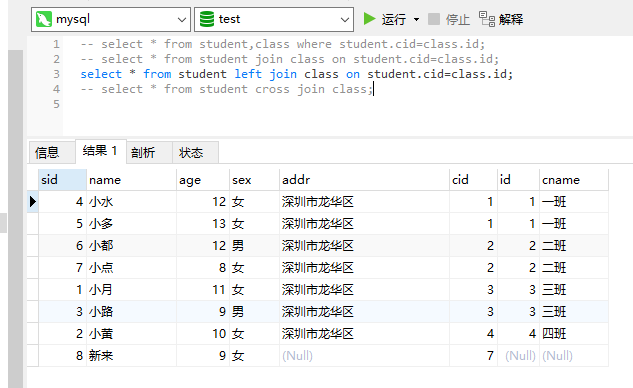
Task: Click the Explain (解释) button
Action: tap(501, 19)
